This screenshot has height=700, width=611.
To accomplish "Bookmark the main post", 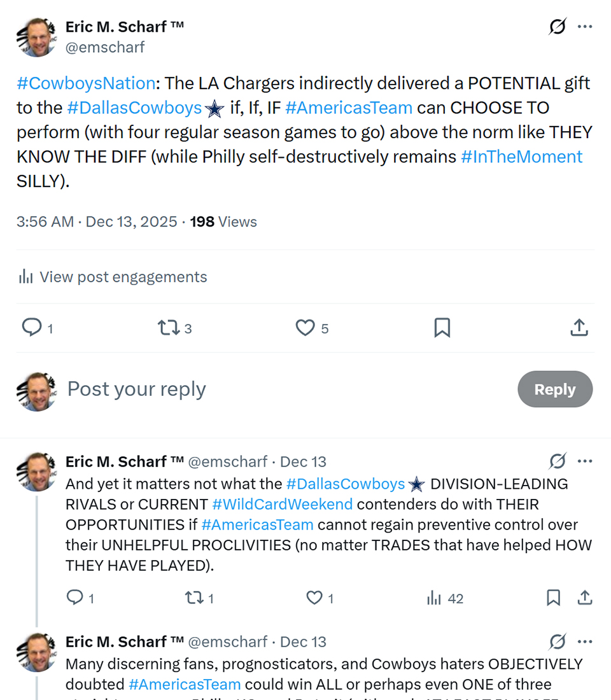I will (442, 328).
